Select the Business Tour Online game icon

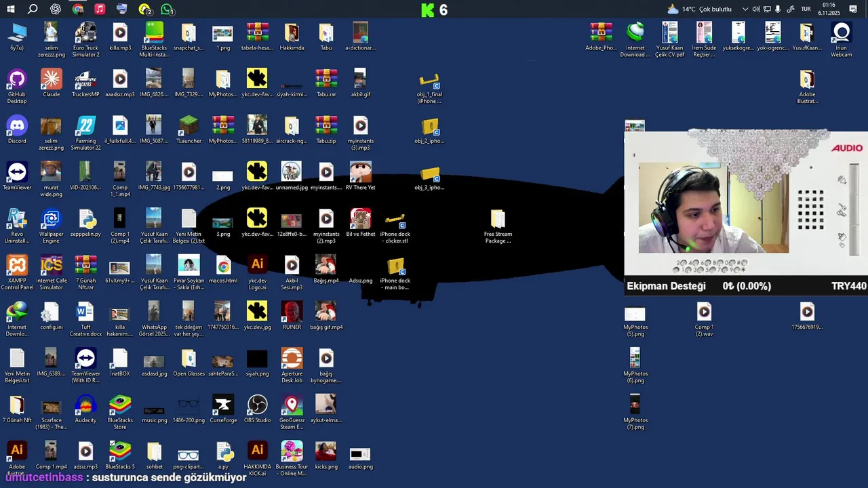click(292, 459)
